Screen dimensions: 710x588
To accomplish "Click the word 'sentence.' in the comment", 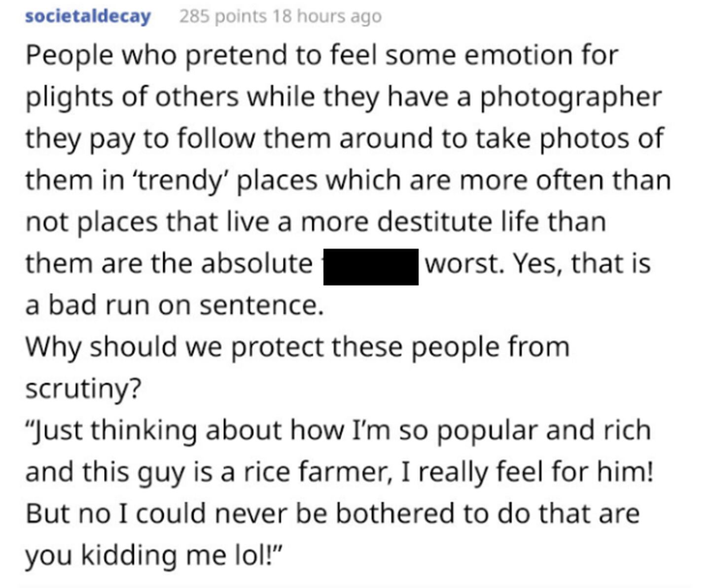I will (261, 306).
